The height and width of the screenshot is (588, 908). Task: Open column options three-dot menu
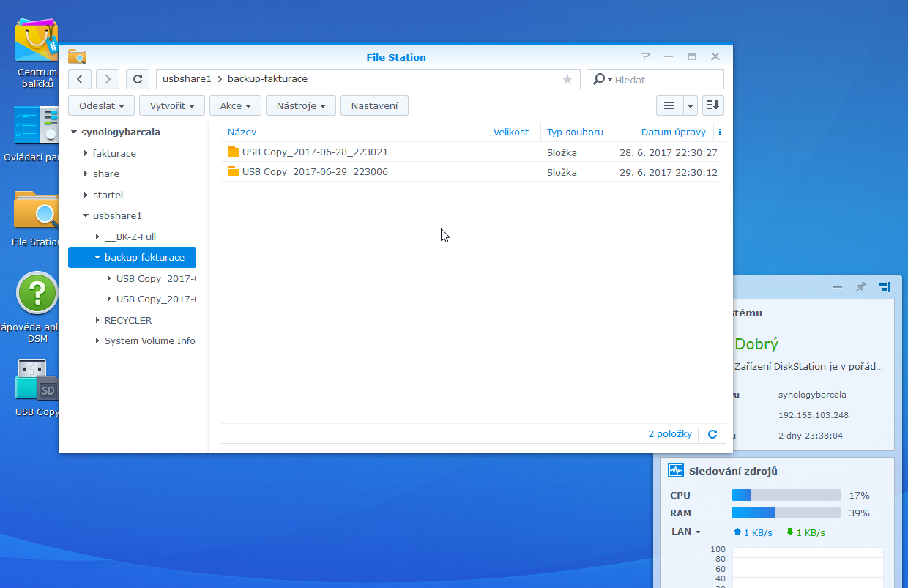(720, 133)
